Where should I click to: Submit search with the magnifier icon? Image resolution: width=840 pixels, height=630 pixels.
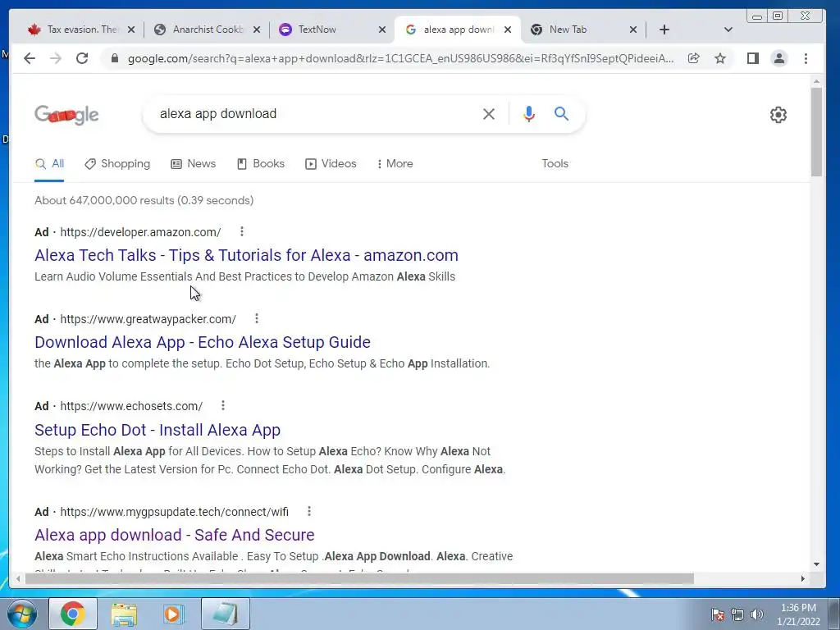[x=561, y=113]
